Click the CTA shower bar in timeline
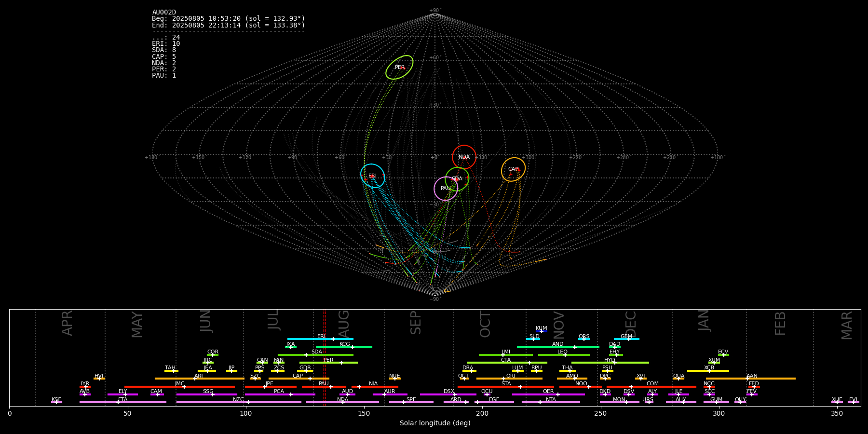868x434 pixels. [x=507, y=363]
